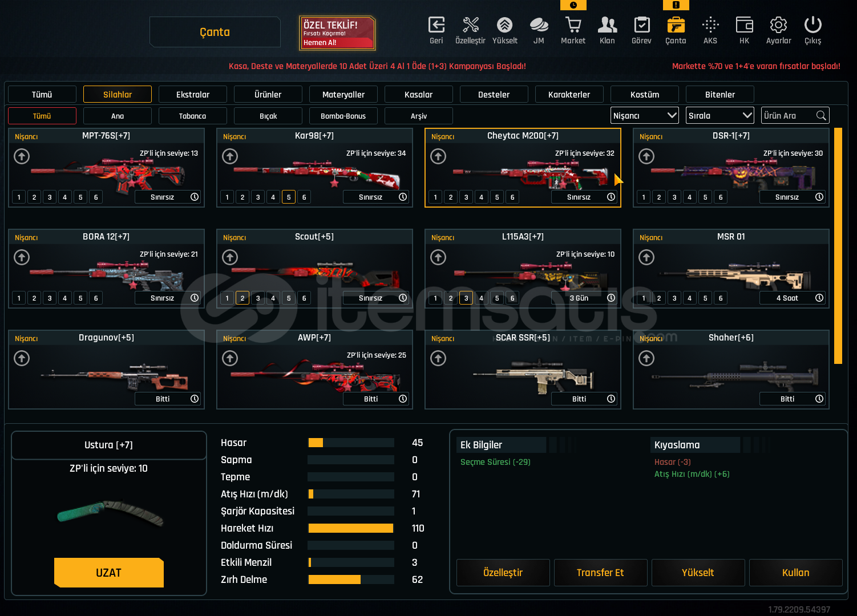Click the inventory list scrollbar
This screenshot has height=616, width=857.
click(838, 246)
